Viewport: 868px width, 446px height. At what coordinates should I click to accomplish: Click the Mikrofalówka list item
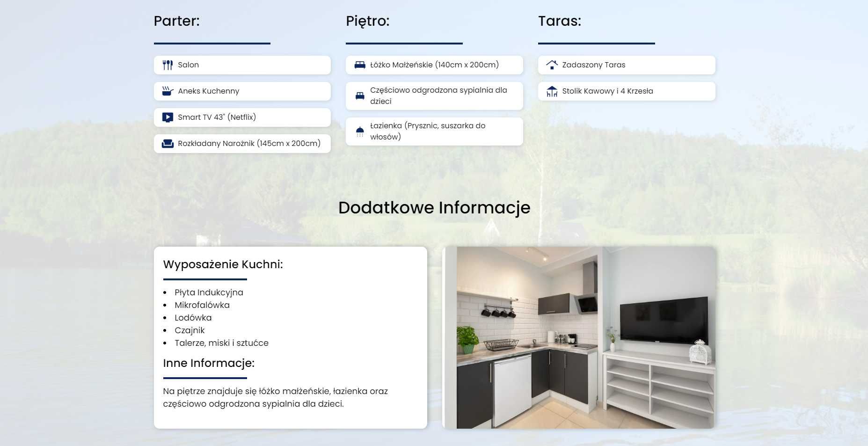(202, 305)
